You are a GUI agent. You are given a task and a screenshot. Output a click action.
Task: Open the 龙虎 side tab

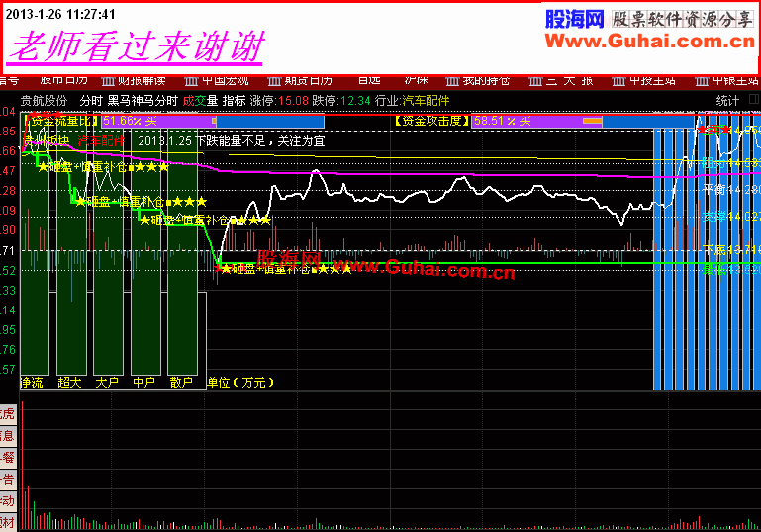8,414
